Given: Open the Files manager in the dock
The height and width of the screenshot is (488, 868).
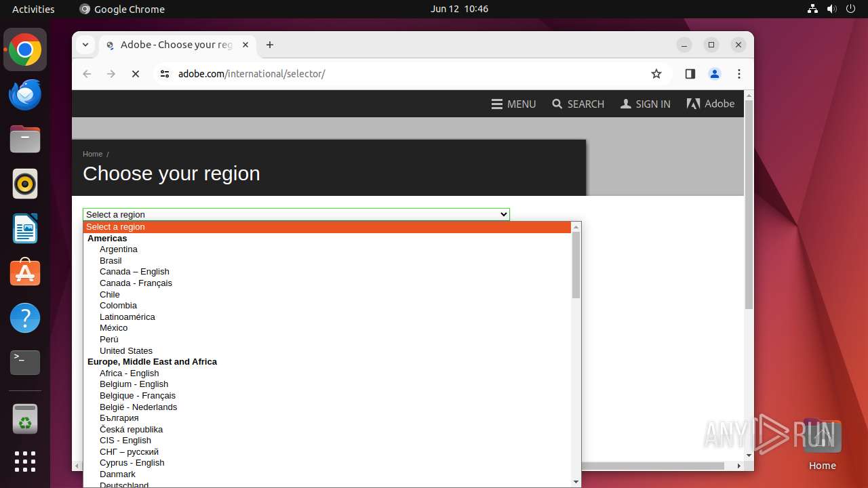Looking at the screenshot, I should coord(25,140).
